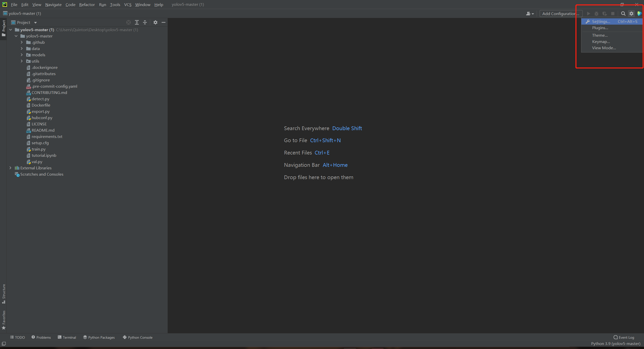
Task: Open Project panel gear options
Action: point(155,22)
